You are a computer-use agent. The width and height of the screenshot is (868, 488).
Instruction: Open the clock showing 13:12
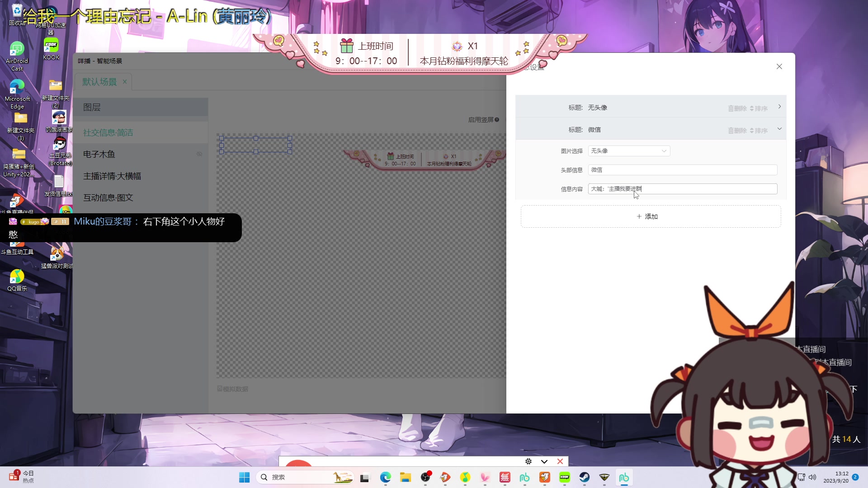click(x=836, y=477)
